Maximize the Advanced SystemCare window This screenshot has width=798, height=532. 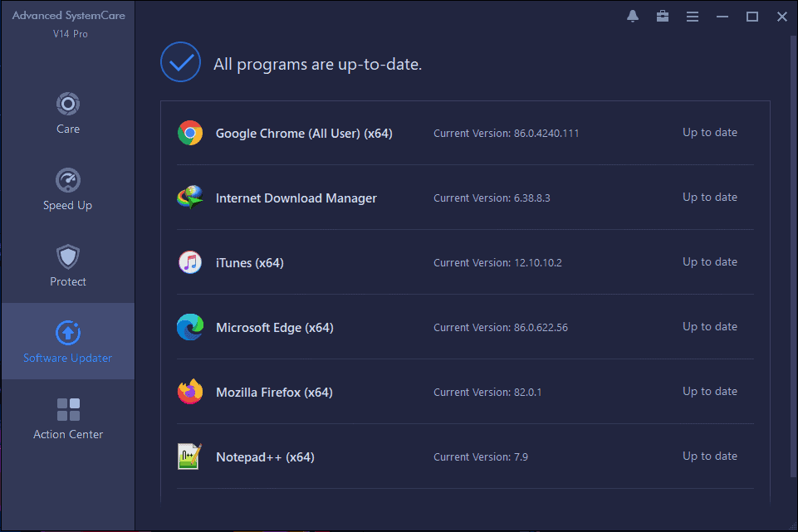[751, 17]
